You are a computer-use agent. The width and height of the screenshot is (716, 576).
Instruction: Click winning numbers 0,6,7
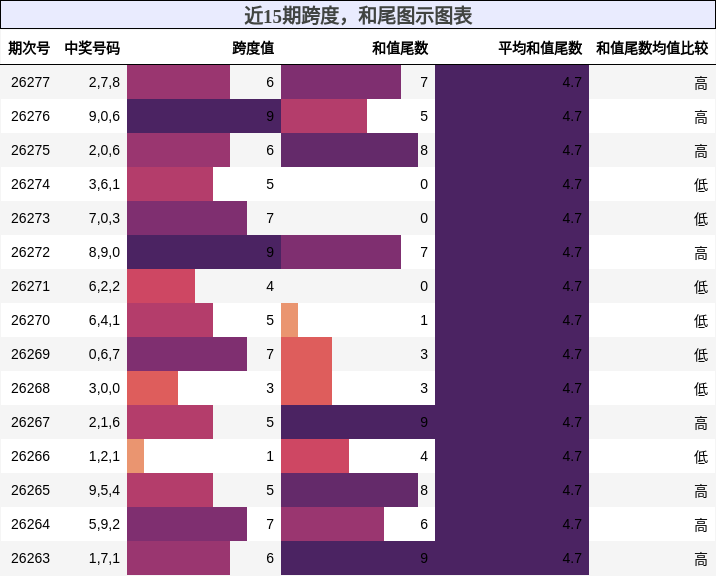click(x=104, y=354)
